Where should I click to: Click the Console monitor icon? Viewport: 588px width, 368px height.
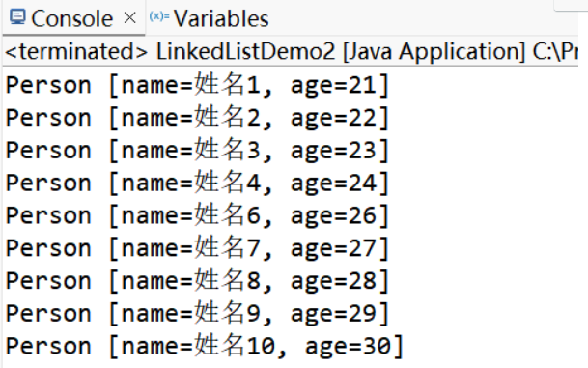click(x=17, y=16)
